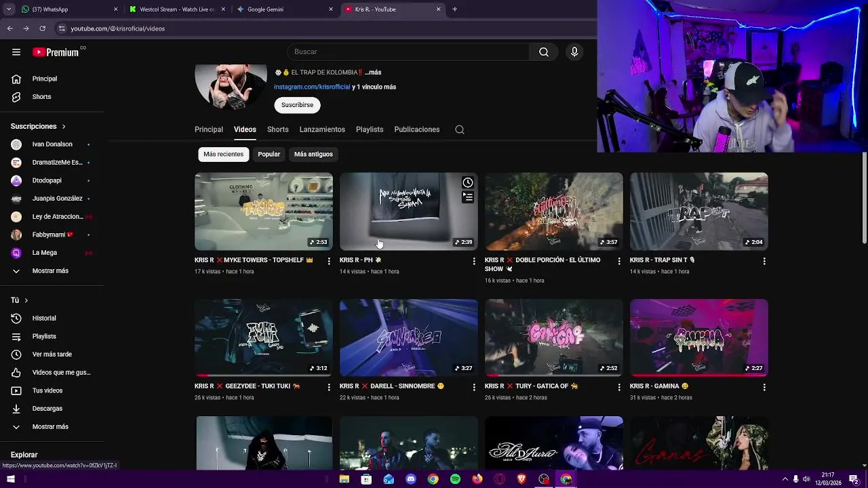Image resolution: width=868 pixels, height=488 pixels.
Task: Switch to the Publicaciones channel tab
Action: (x=416, y=129)
